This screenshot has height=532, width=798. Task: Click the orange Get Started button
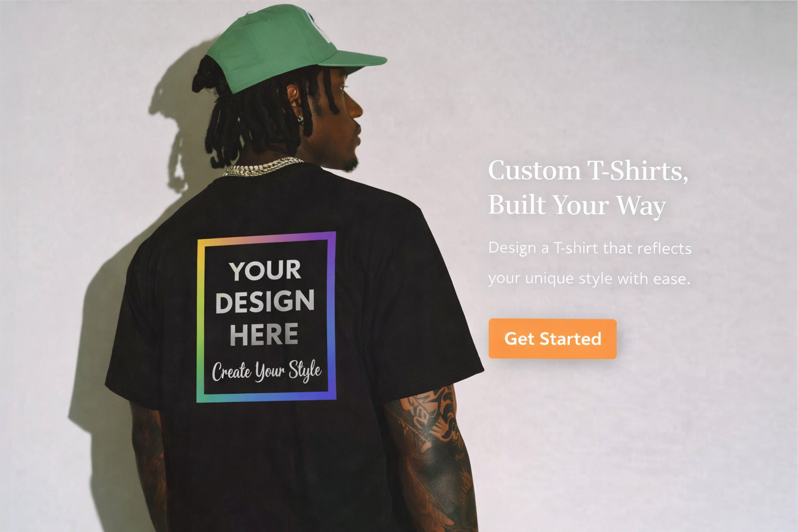pyautogui.click(x=552, y=339)
